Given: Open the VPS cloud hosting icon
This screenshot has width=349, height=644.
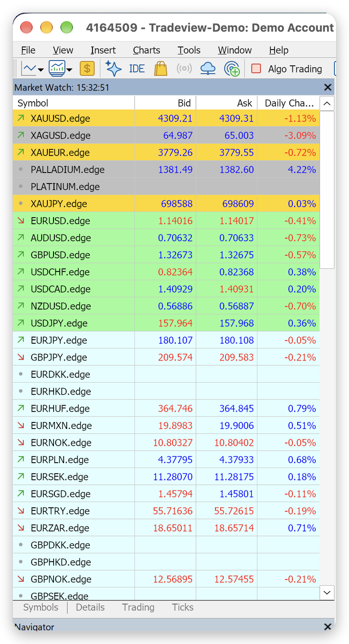Looking at the screenshot, I should coord(208,69).
